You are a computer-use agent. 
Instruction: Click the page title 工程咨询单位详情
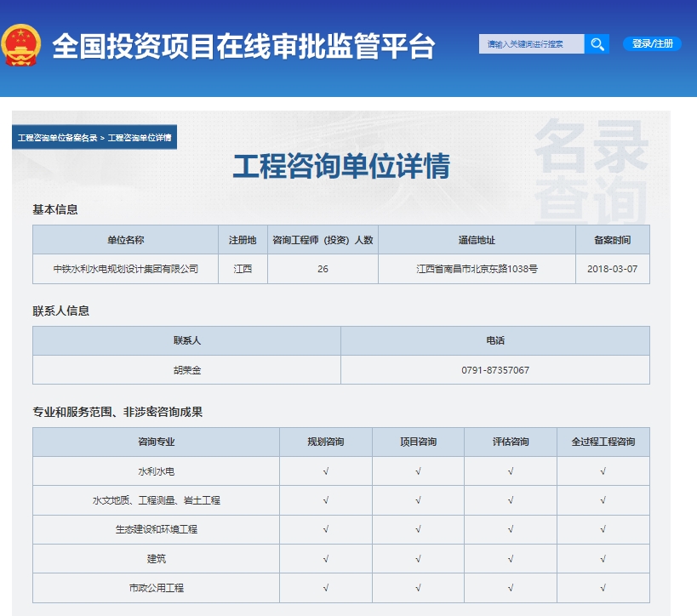click(341, 166)
